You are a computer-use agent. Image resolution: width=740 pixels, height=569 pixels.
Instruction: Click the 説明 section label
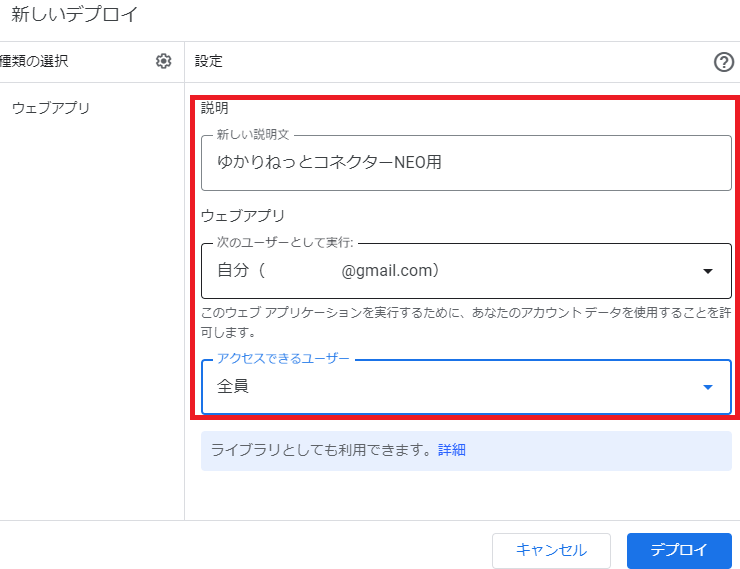[x=215, y=108]
